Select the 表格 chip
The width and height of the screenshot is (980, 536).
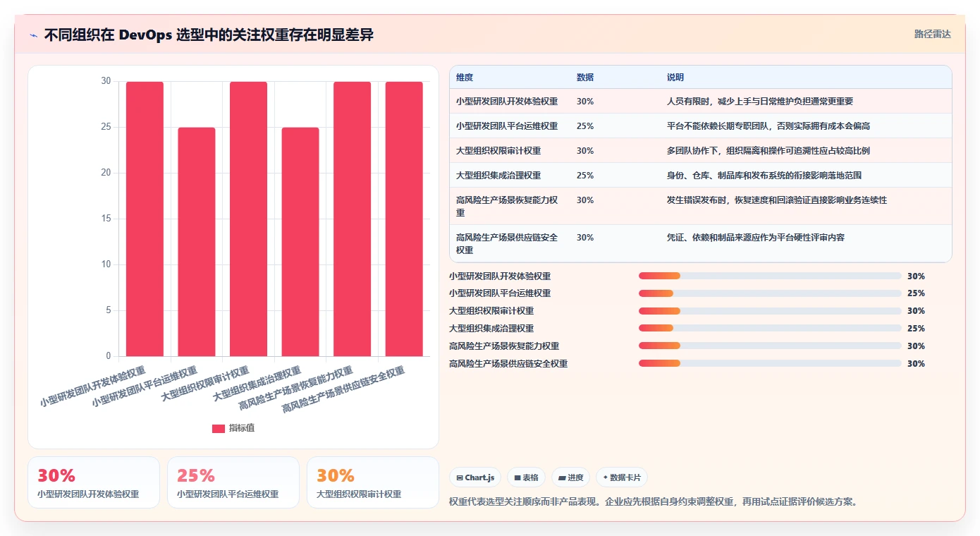point(526,477)
